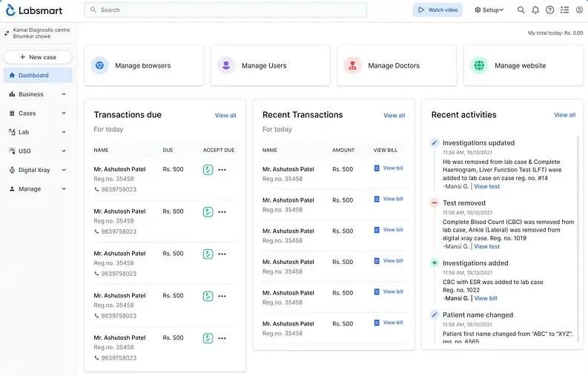Click the search magnifier icon in header
This screenshot has width=588, height=376.
tap(521, 10)
